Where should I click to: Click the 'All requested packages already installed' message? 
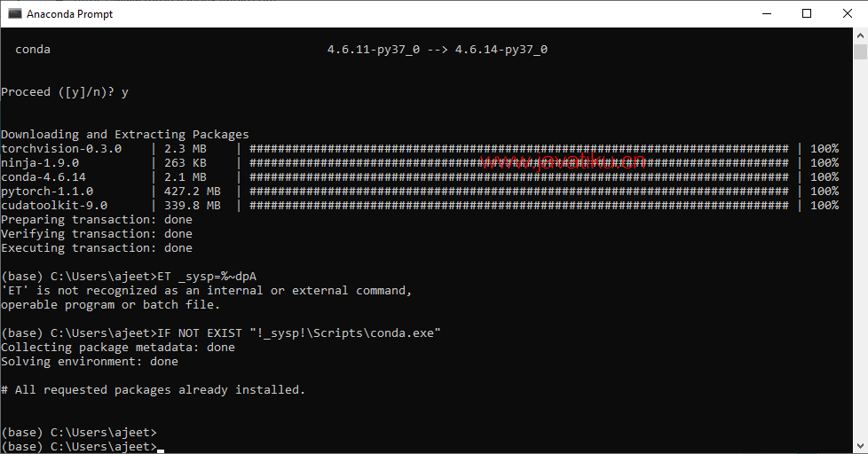coord(153,390)
